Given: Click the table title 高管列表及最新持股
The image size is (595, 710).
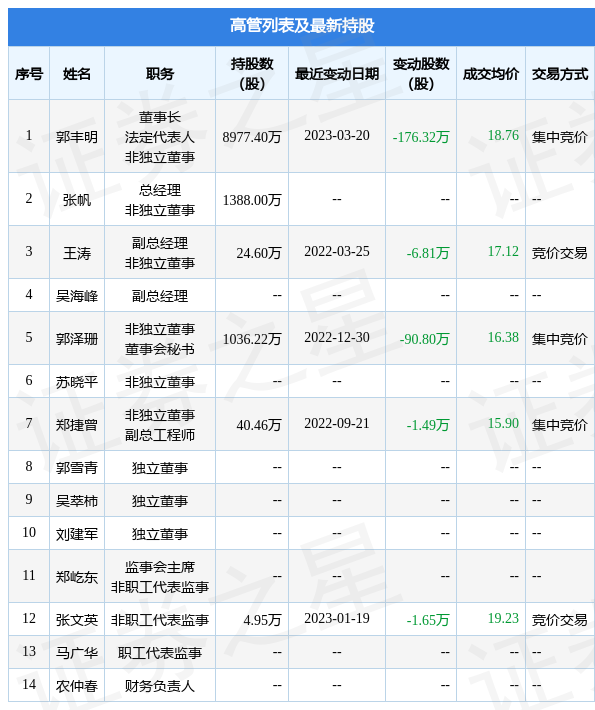Looking at the screenshot, I should [302, 26].
